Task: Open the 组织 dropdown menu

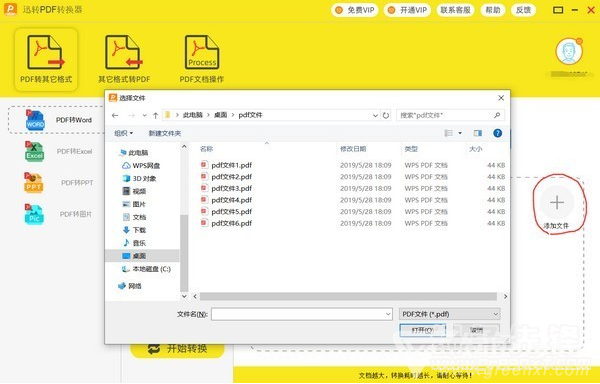Action: [124, 133]
